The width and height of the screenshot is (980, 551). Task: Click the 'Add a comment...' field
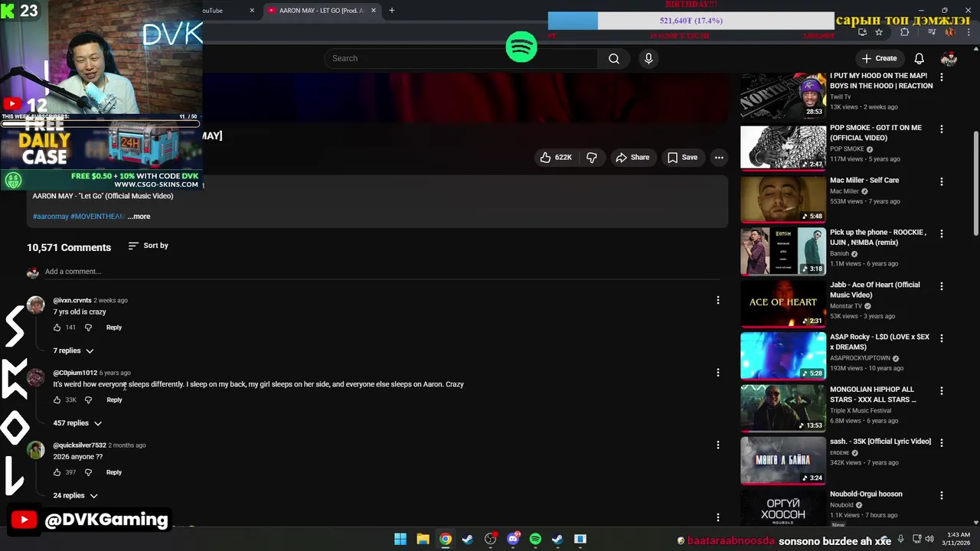(381, 272)
